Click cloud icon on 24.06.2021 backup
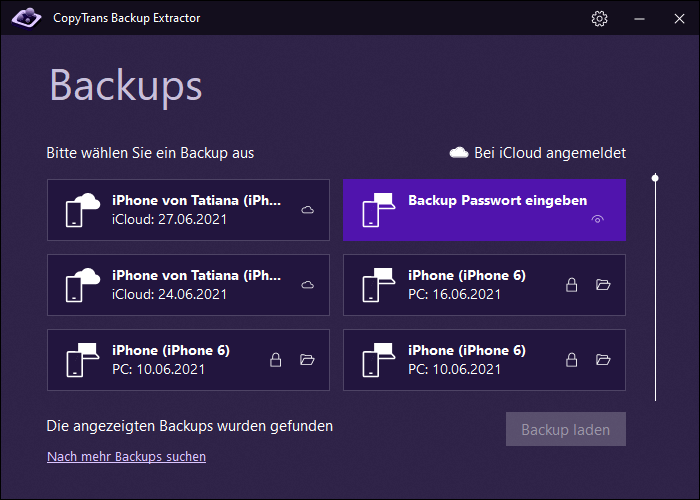700x500 pixels. tap(308, 285)
